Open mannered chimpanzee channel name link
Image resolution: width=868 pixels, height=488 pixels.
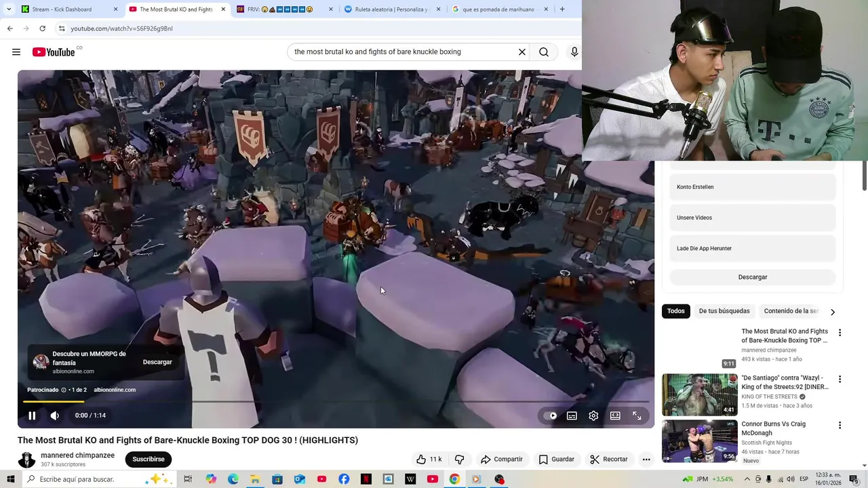coord(77,455)
